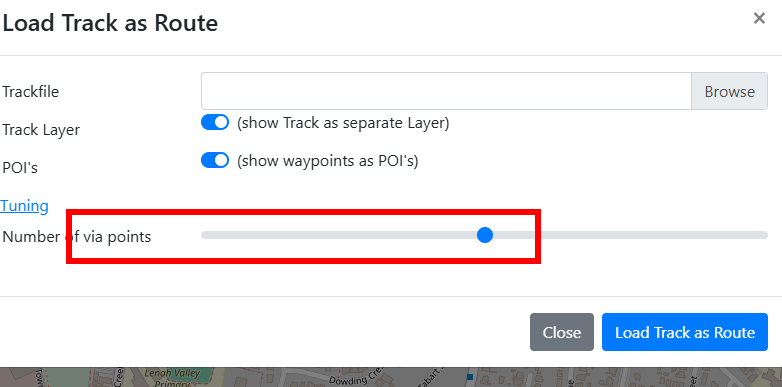Screen dimensions: 782x387
Task: Click the via points slider handle
Action: (485, 235)
